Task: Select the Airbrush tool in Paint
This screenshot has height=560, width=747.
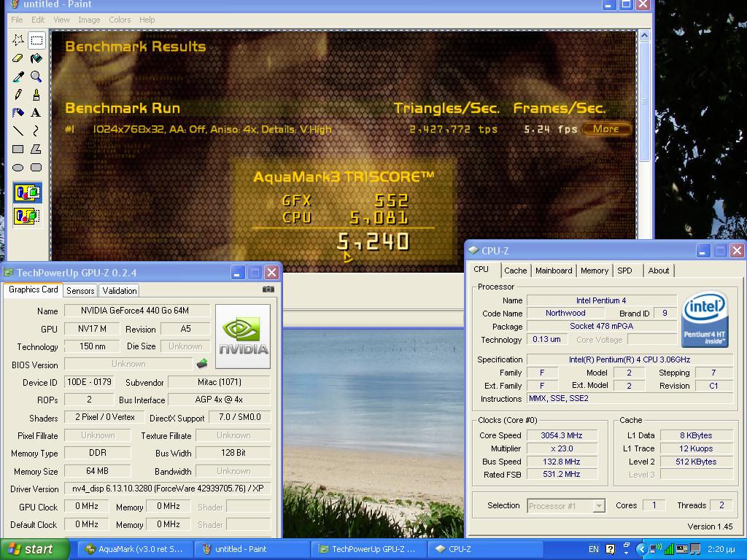Action: (18, 113)
